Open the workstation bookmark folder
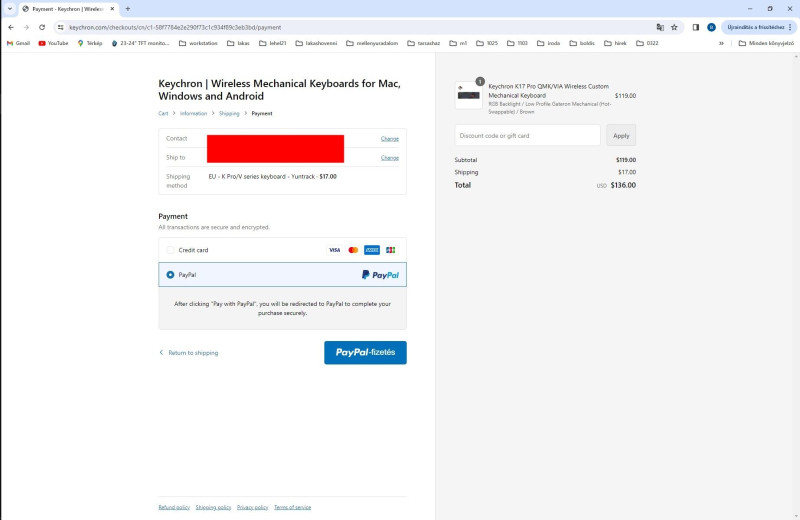This screenshot has height=520, width=800. (x=198, y=43)
